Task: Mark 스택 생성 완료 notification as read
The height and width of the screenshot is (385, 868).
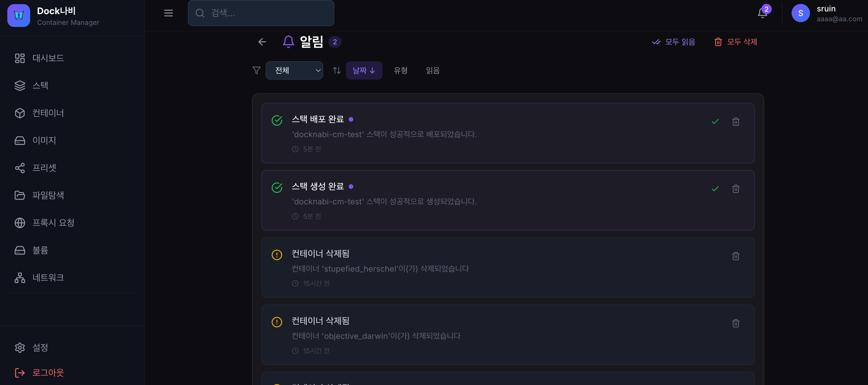Action: click(x=715, y=189)
